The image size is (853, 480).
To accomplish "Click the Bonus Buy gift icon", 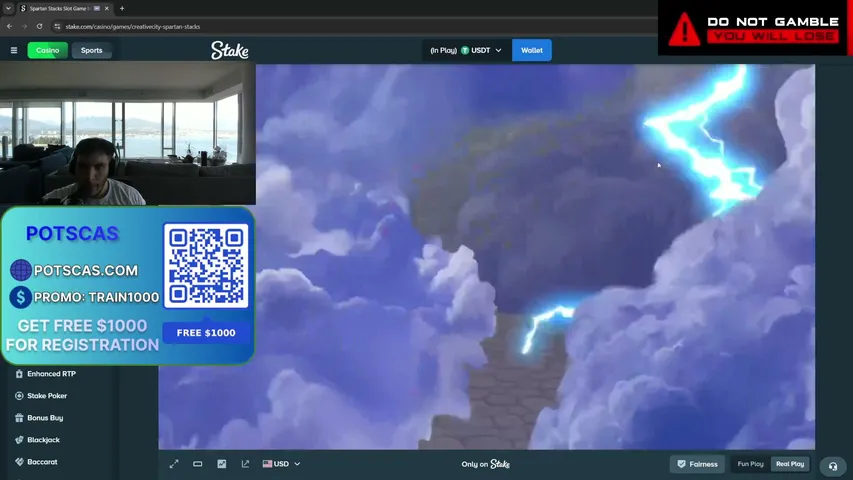I will click(19, 418).
